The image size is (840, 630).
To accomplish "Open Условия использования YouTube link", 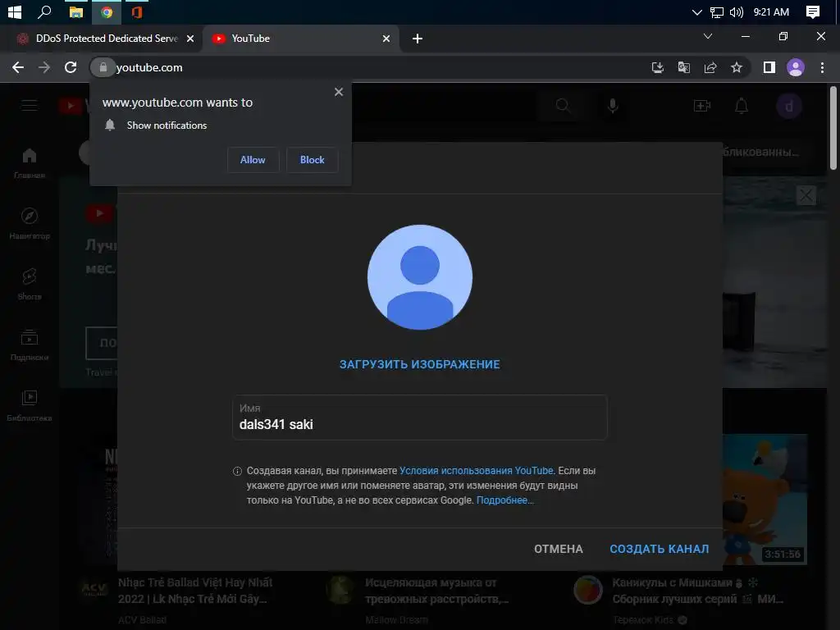I will tap(477, 470).
